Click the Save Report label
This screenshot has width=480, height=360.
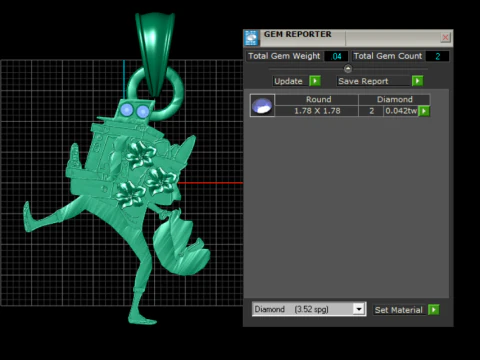(374, 81)
